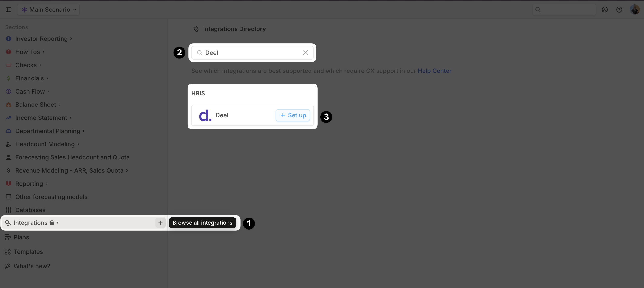Click the top-right global search field
The image size is (644, 288).
(566, 10)
